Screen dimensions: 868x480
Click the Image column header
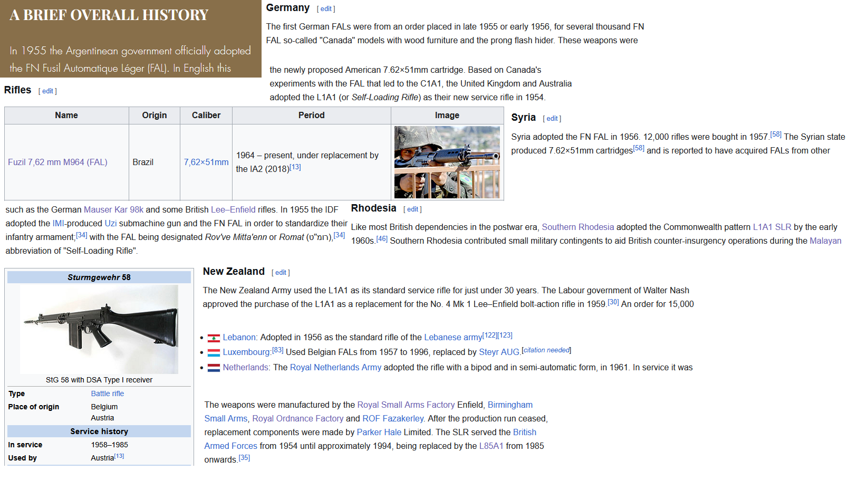[447, 116]
